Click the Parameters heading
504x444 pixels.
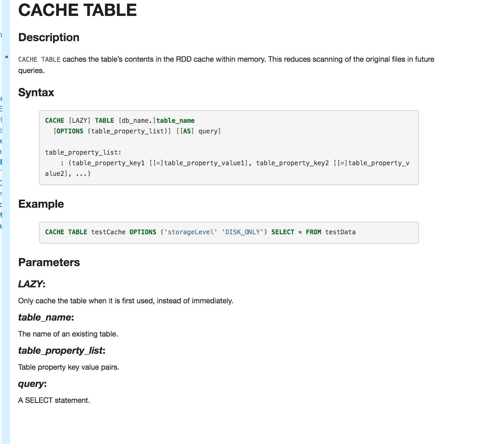pyautogui.click(x=49, y=262)
